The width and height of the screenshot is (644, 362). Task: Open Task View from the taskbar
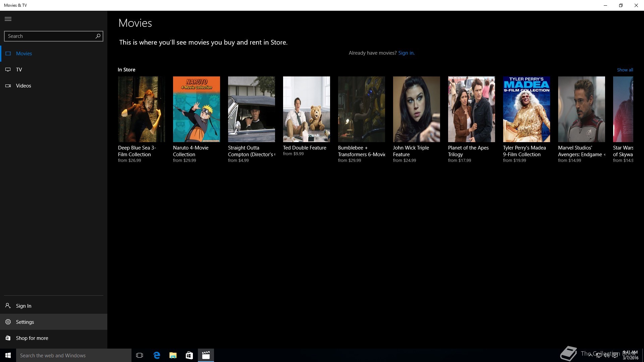tap(140, 355)
